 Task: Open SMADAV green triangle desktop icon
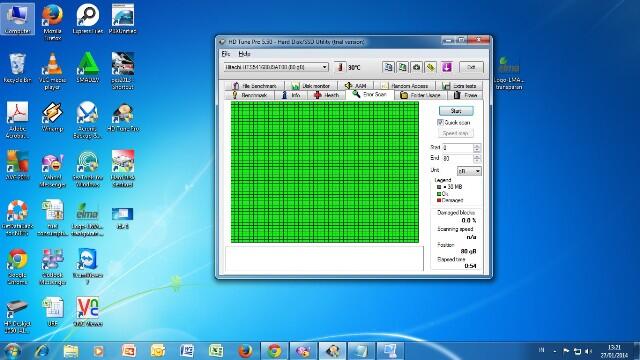(x=87, y=68)
